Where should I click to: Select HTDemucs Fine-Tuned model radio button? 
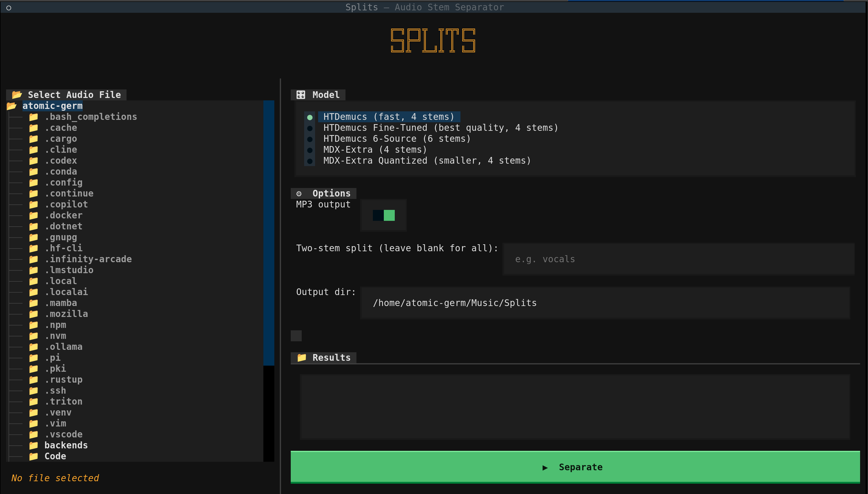[310, 128]
